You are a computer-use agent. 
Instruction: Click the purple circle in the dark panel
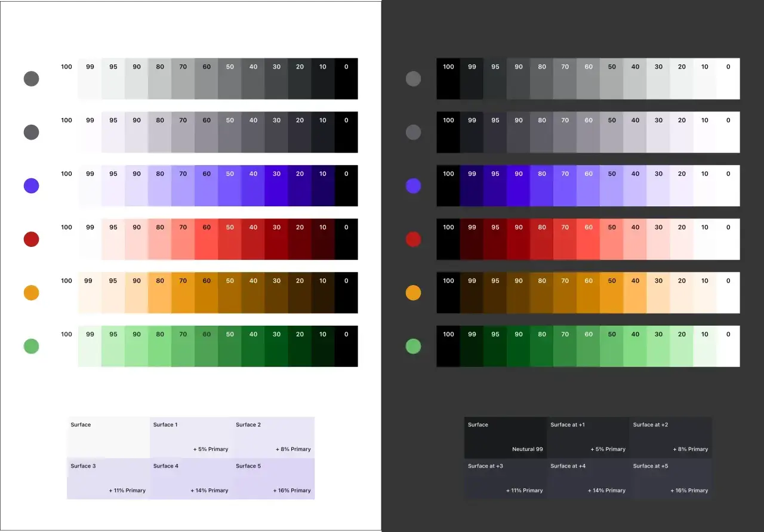click(x=413, y=185)
